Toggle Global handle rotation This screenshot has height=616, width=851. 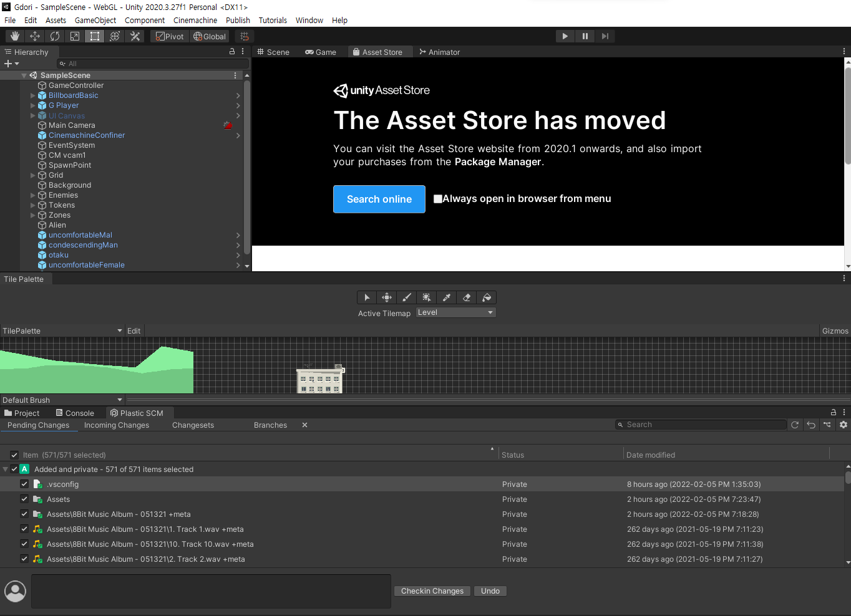(210, 36)
